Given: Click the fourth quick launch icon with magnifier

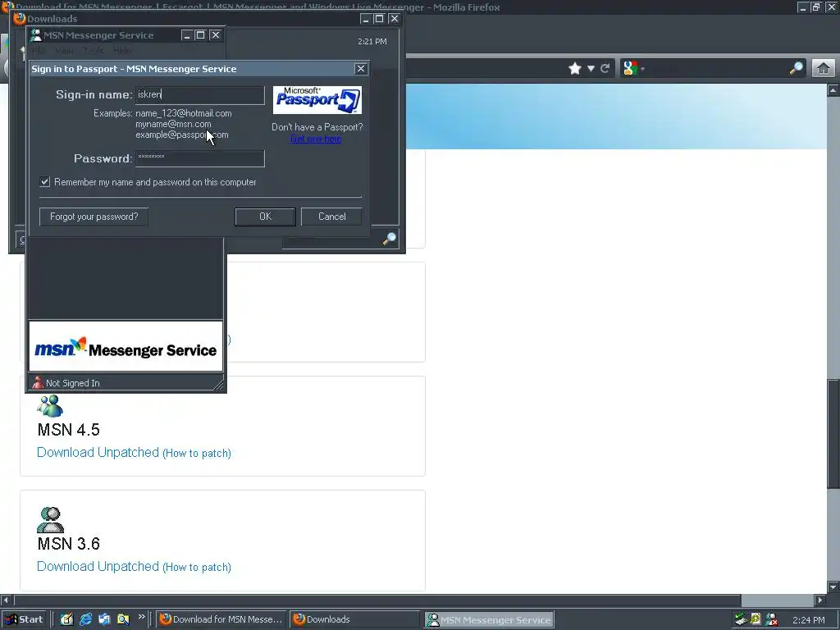Looking at the screenshot, I should [x=123, y=619].
